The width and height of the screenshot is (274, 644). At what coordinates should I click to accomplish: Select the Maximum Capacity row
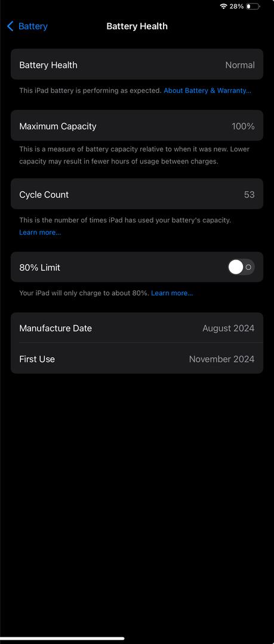click(x=137, y=126)
